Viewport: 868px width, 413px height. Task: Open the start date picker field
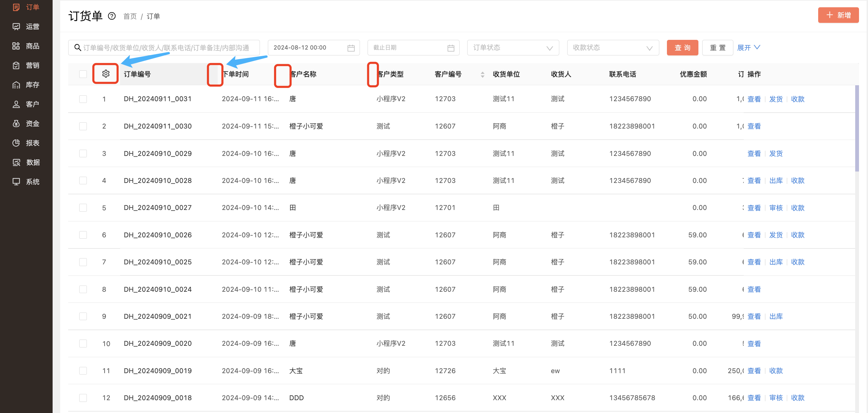point(314,47)
